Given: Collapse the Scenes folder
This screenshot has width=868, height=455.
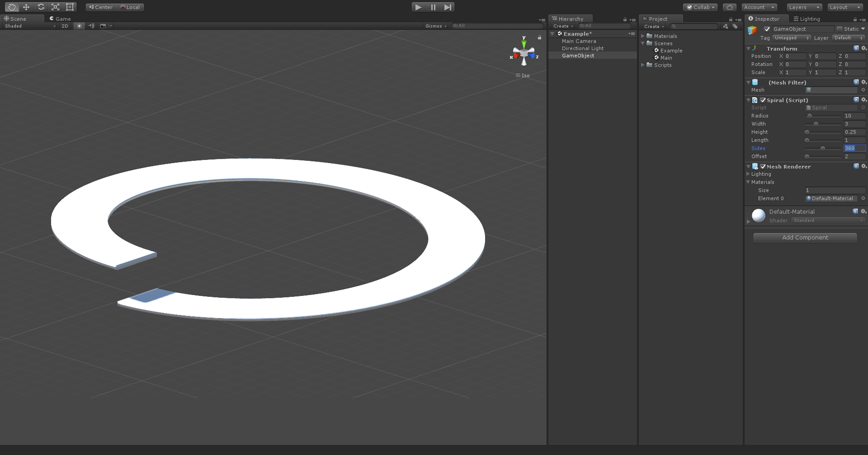Looking at the screenshot, I should (x=643, y=43).
